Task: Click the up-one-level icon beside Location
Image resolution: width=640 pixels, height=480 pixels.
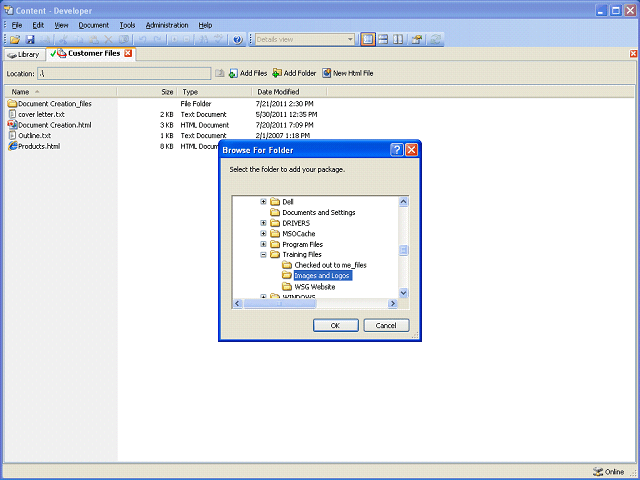Action: pyautogui.click(x=220, y=73)
